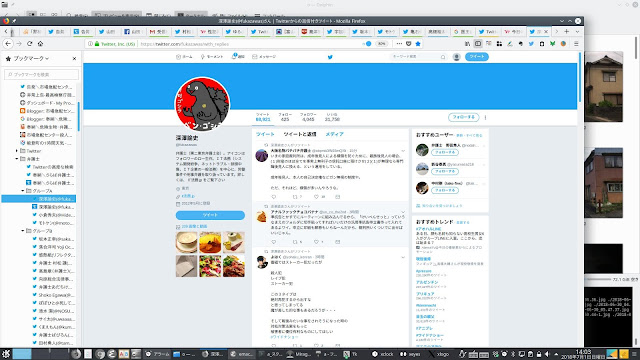The width and height of the screenshot is (640, 360).
Task: Close the active Twitter browser tab
Action: click(546, 31)
